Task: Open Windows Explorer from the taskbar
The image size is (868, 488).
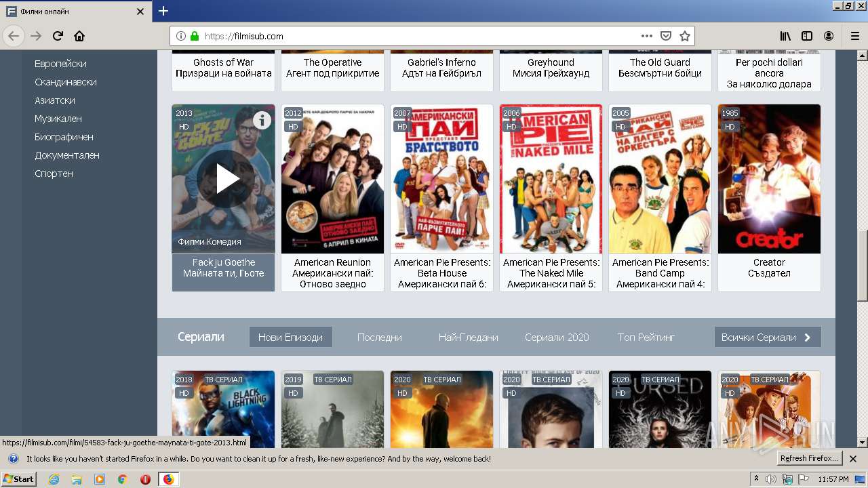Action: pyautogui.click(x=77, y=479)
